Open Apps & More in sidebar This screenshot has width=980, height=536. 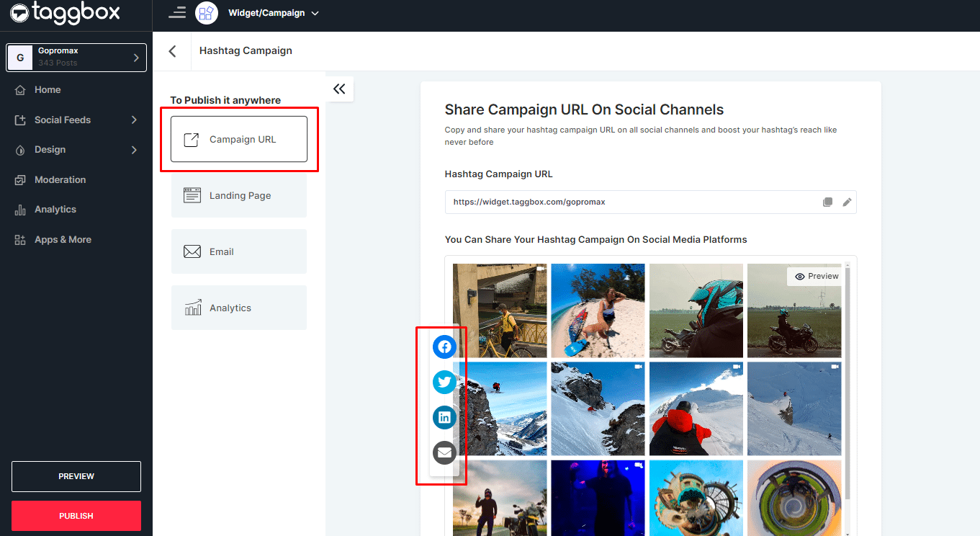pyautogui.click(x=63, y=240)
